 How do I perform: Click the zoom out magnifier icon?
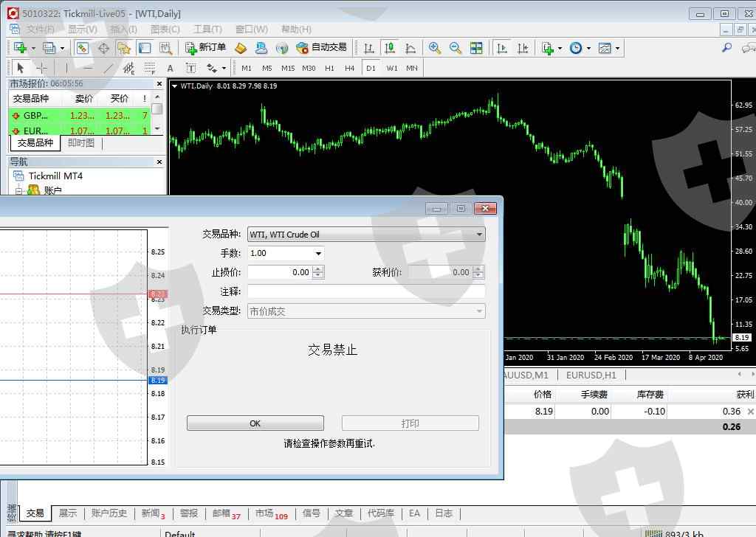coord(456,48)
